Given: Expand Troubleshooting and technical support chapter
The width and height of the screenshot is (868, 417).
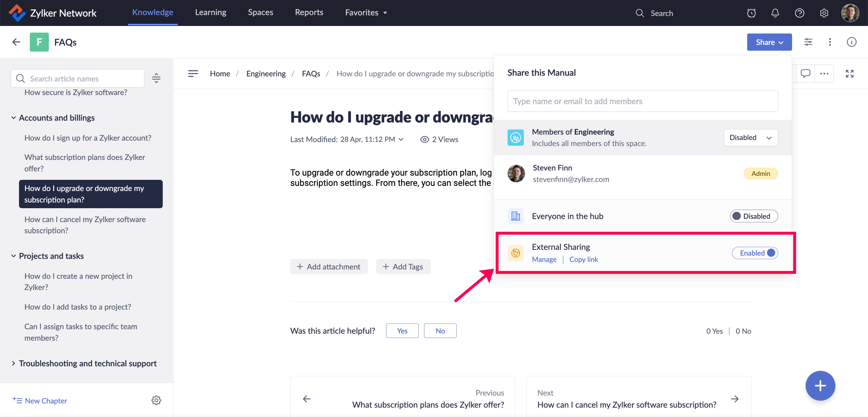Looking at the screenshot, I should pyautogui.click(x=13, y=363).
